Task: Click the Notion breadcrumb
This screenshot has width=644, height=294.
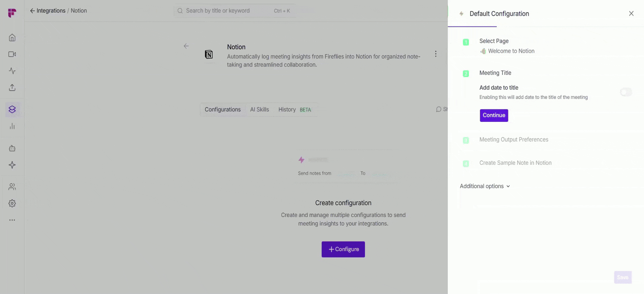Action: [x=79, y=11]
